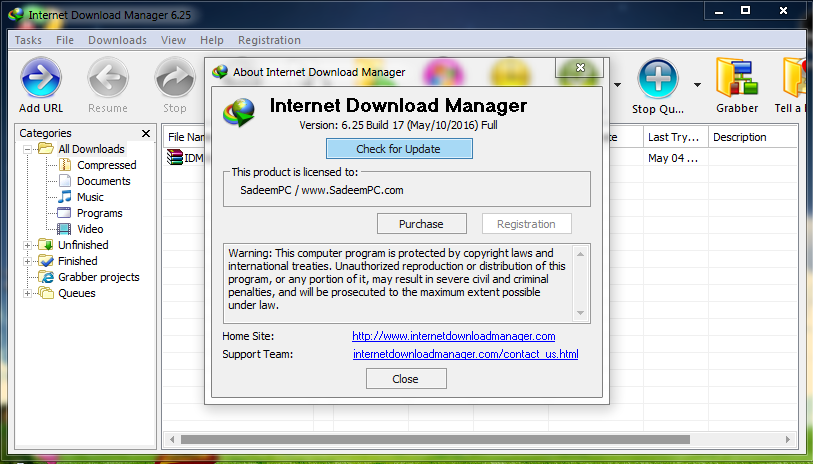Open the Grabber tool icon
Viewport: 813px width, 464px height.
click(737, 78)
